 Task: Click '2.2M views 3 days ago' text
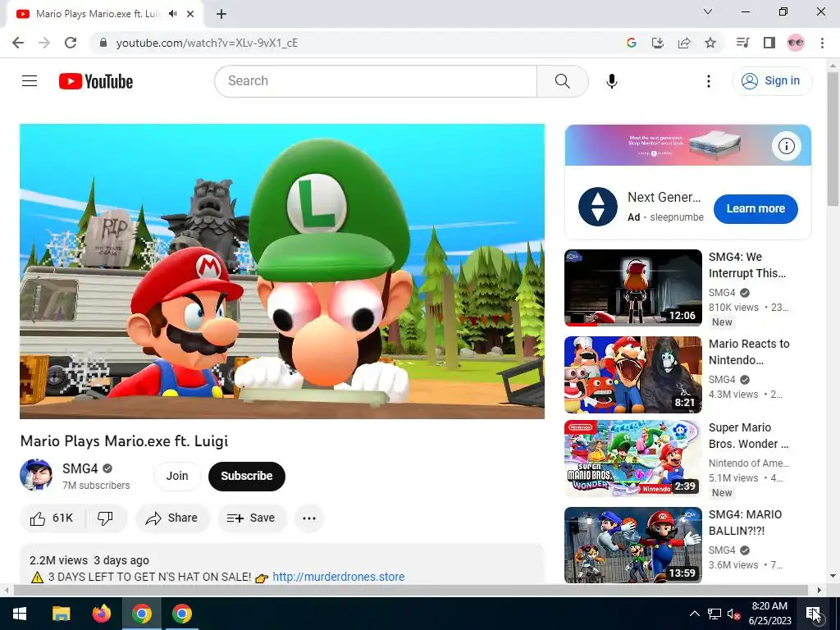[89, 560]
